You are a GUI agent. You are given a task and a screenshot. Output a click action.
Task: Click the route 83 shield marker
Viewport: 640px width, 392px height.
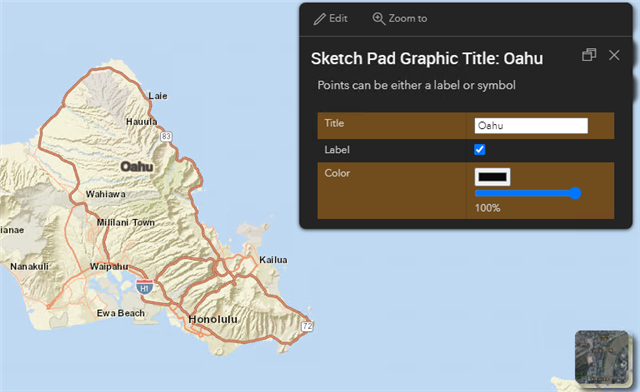point(166,136)
